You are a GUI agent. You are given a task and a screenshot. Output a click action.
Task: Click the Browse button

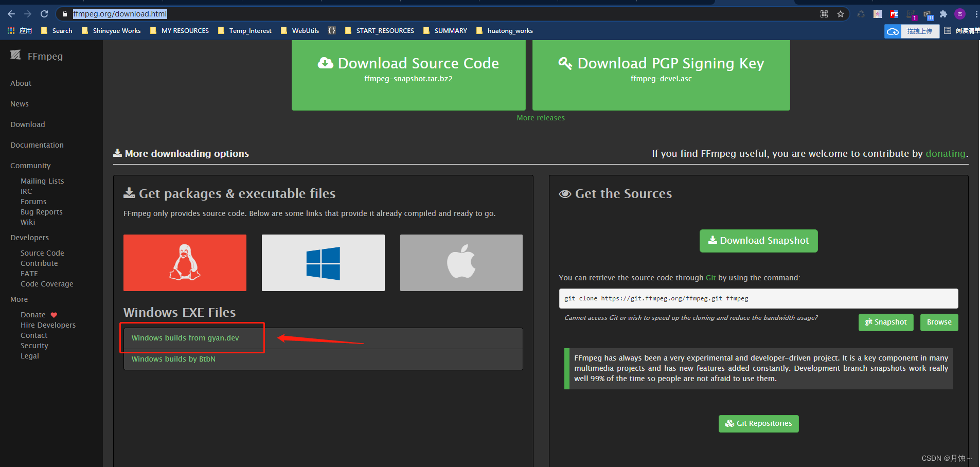pyautogui.click(x=939, y=322)
